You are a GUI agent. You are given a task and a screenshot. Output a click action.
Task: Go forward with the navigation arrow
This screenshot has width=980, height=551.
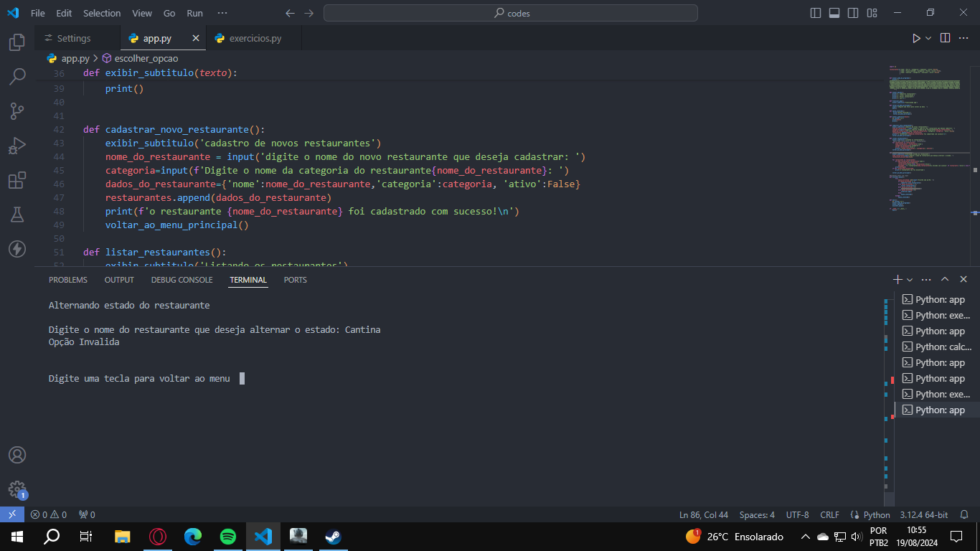click(x=308, y=13)
